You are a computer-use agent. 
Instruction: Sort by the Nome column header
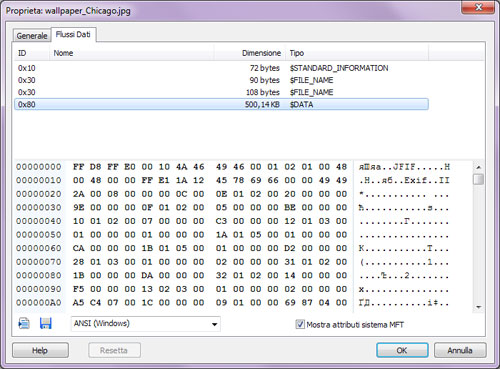coord(132,53)
